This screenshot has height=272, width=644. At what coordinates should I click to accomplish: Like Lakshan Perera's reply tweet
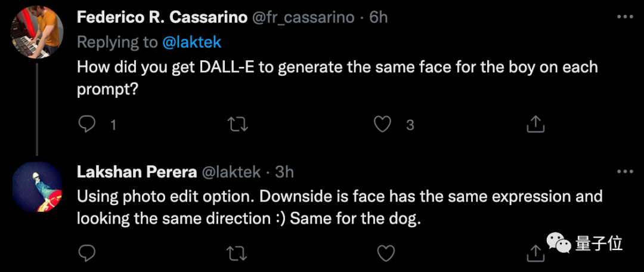[x=386, y=253]
